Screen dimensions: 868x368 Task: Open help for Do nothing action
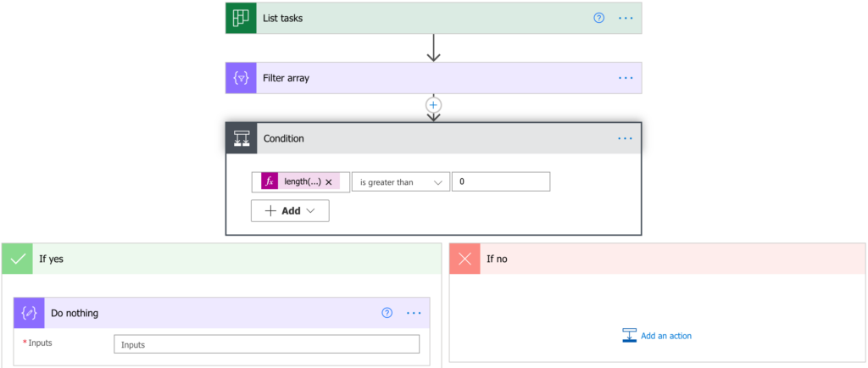387,313
